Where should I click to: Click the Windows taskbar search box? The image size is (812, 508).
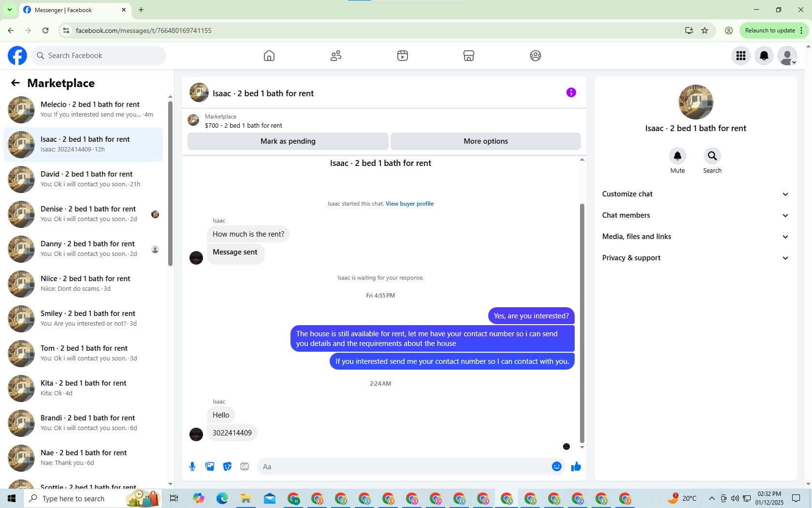(93, 498)
